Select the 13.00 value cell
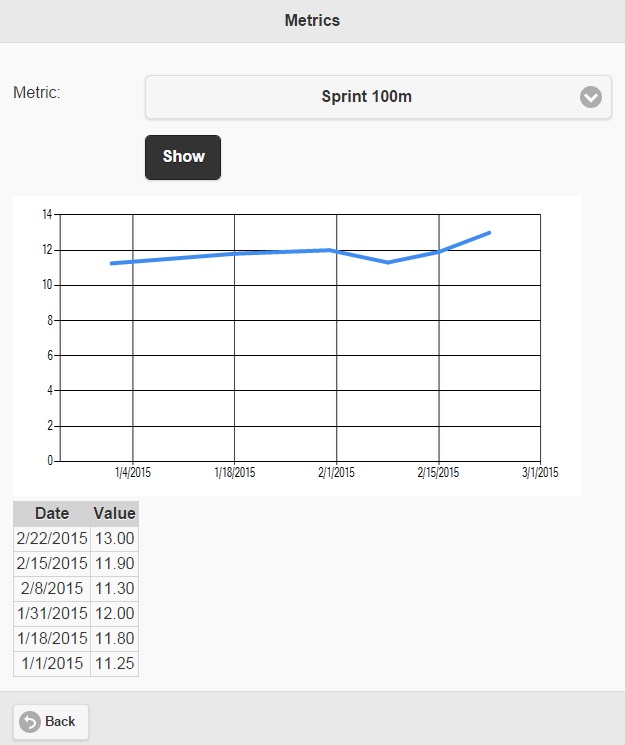Image resolution: width=625 pixels, height=745 pixels. [x=115, y=539]
